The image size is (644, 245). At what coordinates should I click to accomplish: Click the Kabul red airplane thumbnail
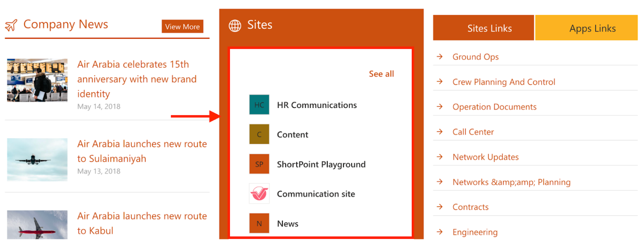(x=37, y=225)
